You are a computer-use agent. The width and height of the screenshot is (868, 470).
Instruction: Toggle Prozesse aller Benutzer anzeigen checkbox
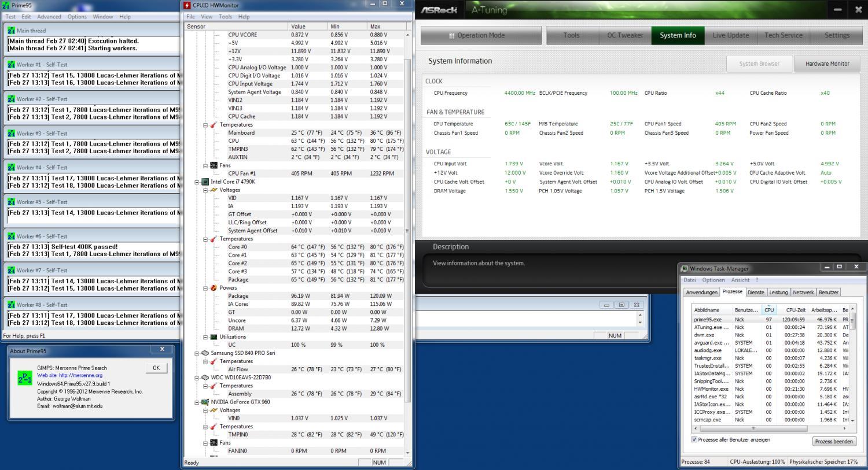694,439
